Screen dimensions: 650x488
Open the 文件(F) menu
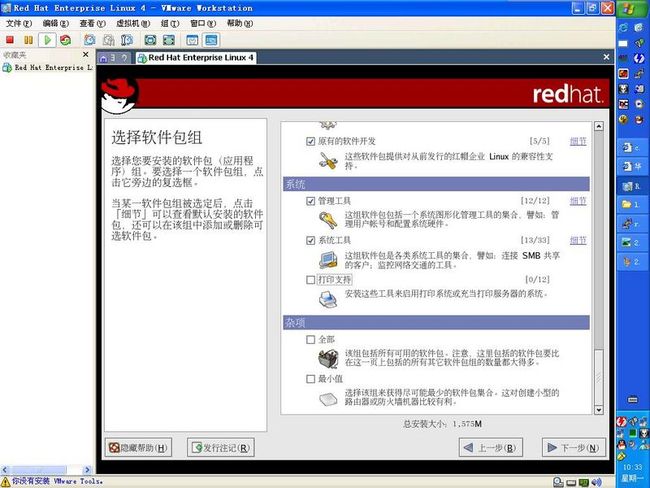(x=19, y=24)
